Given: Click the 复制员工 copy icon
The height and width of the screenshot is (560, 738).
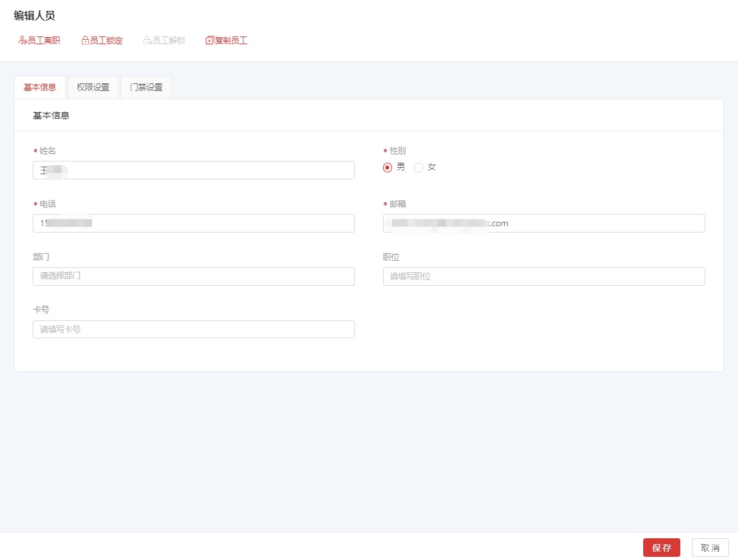Looking at the screenshot, I should [x=209, y=40].
